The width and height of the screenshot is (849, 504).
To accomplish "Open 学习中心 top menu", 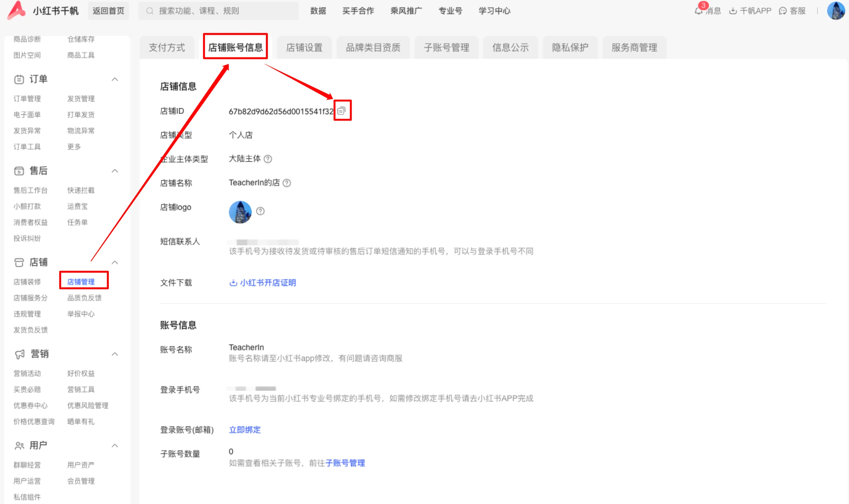I will (495, 11).
